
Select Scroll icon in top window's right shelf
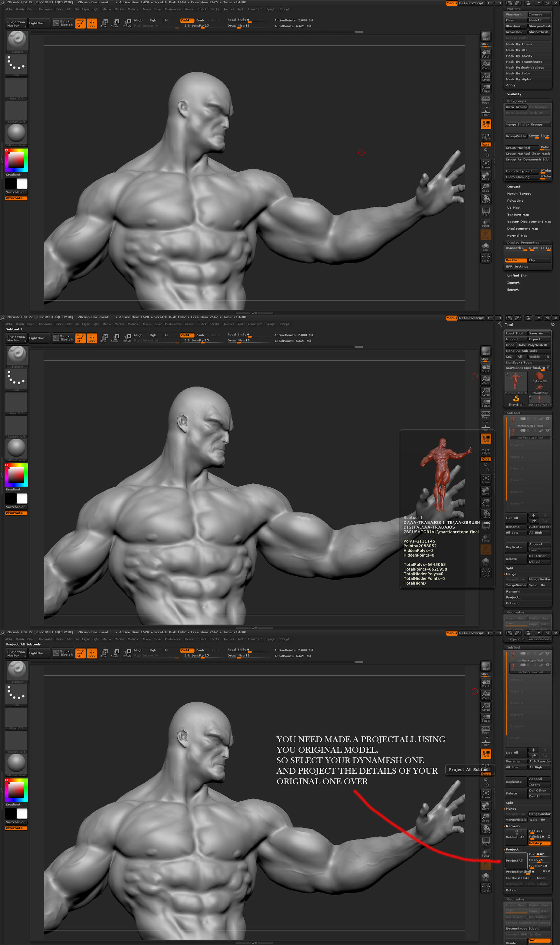[x=486, y=53]
